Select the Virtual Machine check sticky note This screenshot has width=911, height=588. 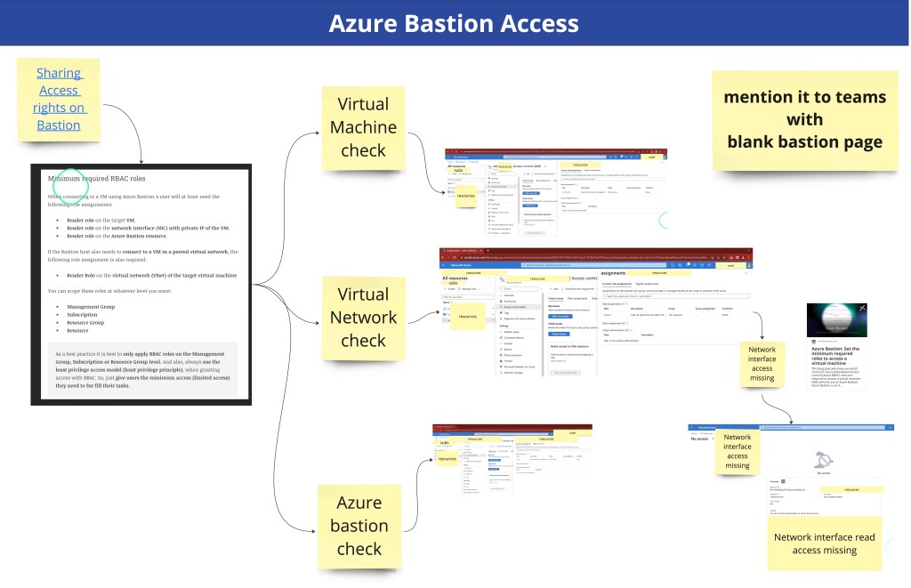coord(363,127)
